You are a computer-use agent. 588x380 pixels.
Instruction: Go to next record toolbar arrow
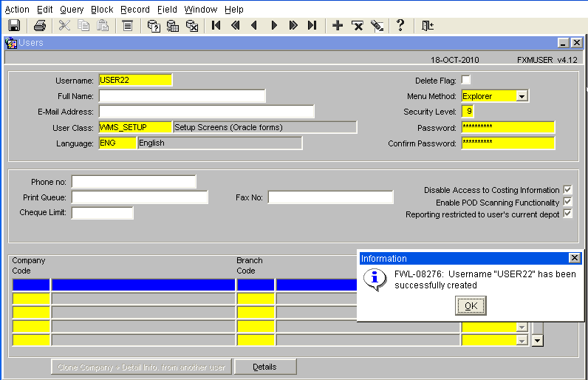coord(274,26)
